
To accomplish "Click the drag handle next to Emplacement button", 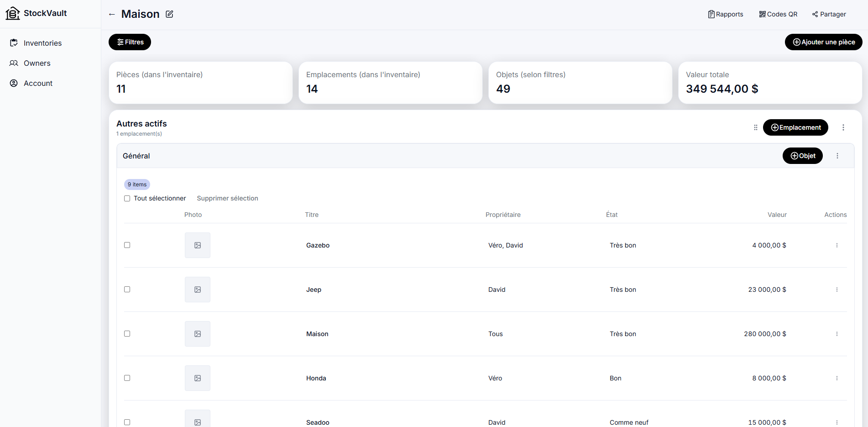I will [756, 127].
